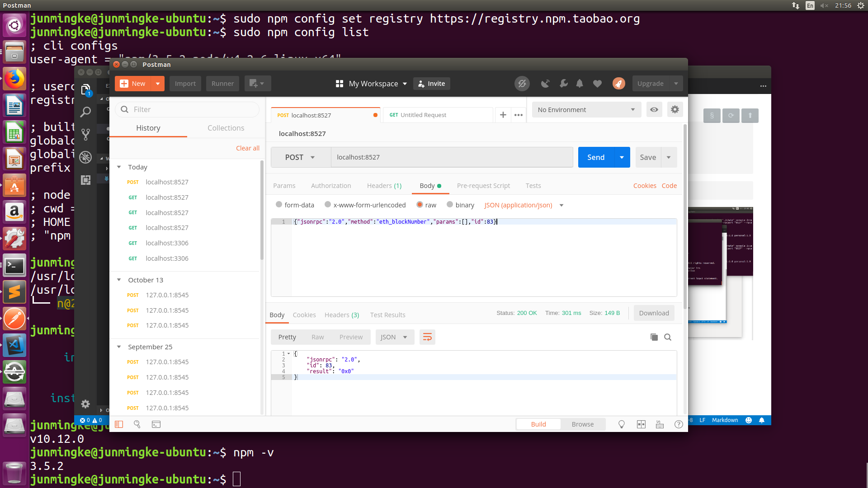Click the history Filter search field
This screenshot has height=488, width=868.
(187, 109)
